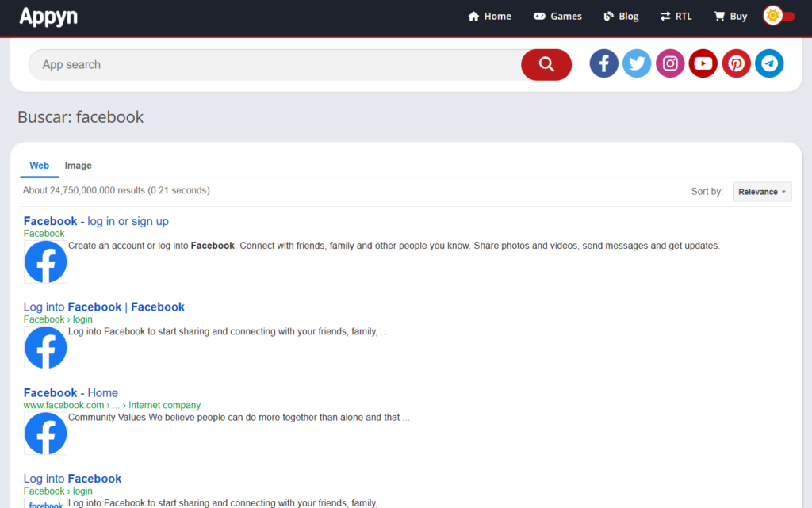The height and width of the screenshot is (508, 812).
Task: Open the Relevance sort dropdown
Action: (761, 191)
